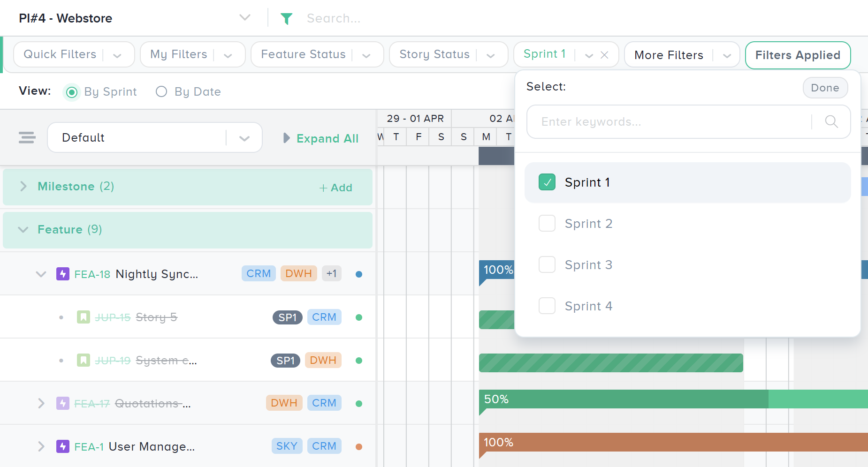Click the Add link in Milestone row
Image resolution: width=868 pixels, height=467 pixels.
(335, 188)
